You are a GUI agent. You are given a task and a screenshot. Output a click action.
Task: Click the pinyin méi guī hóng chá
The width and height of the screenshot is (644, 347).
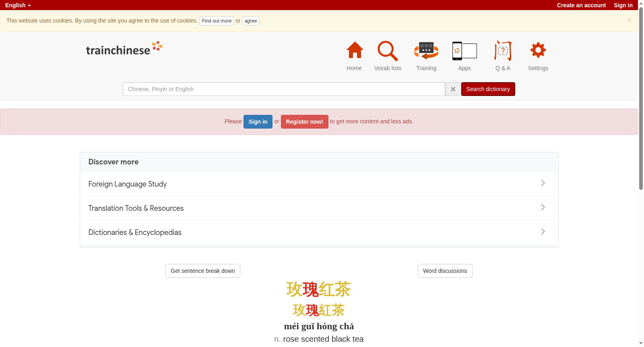319,326
